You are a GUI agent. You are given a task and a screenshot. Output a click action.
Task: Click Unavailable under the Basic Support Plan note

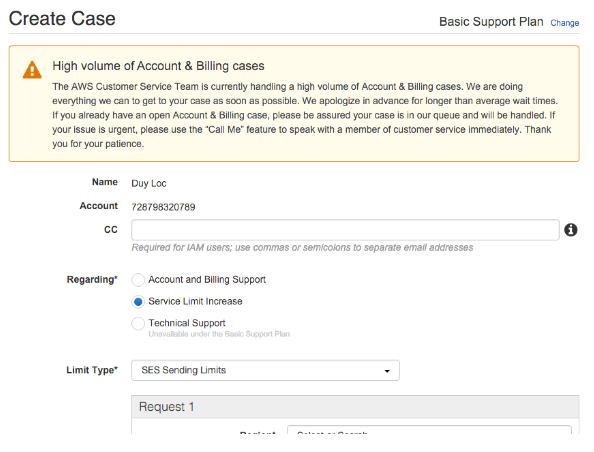coord(219,334)
